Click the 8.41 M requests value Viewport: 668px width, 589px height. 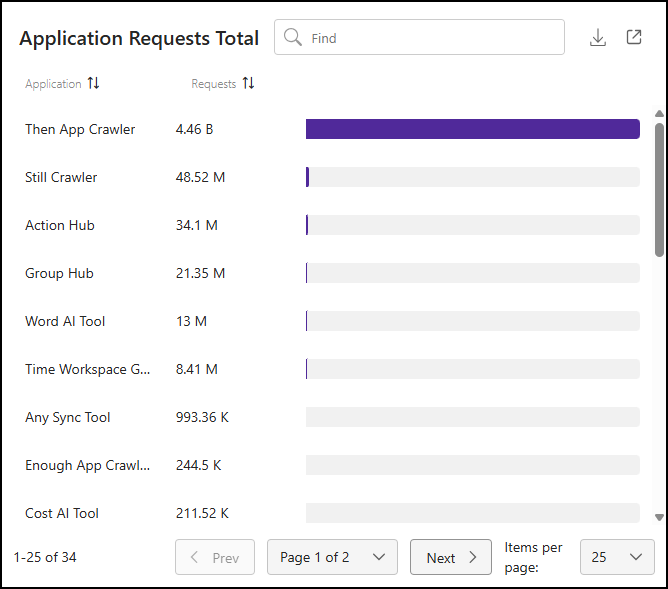pos(196,369)
